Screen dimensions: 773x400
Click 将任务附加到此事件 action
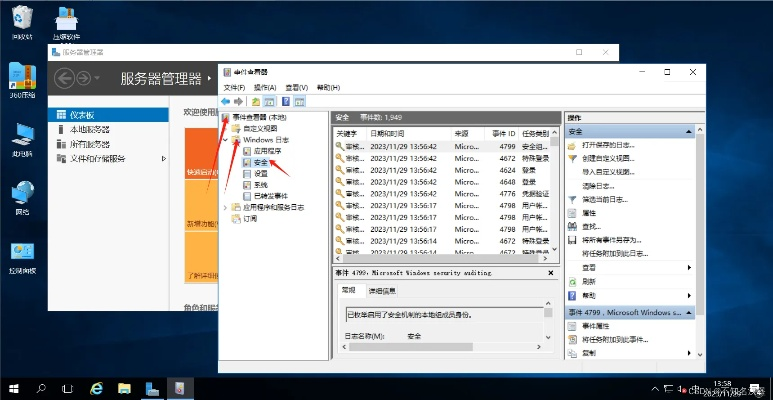615,340
